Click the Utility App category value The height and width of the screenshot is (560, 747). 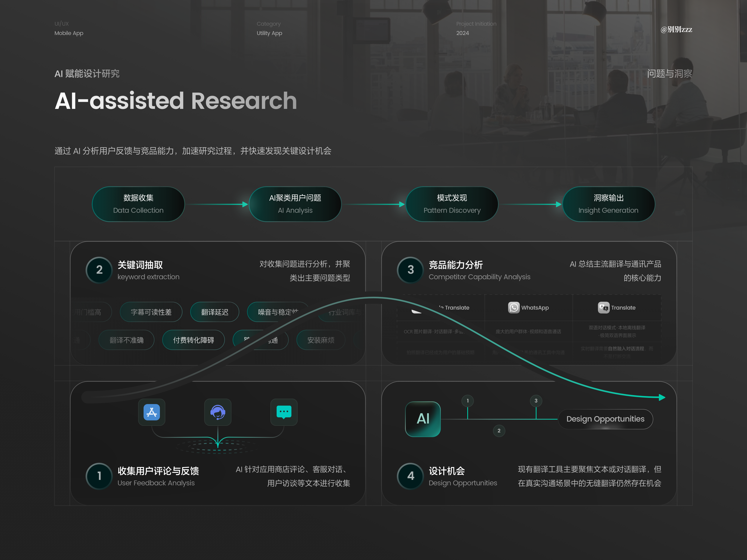coord(269,33)
